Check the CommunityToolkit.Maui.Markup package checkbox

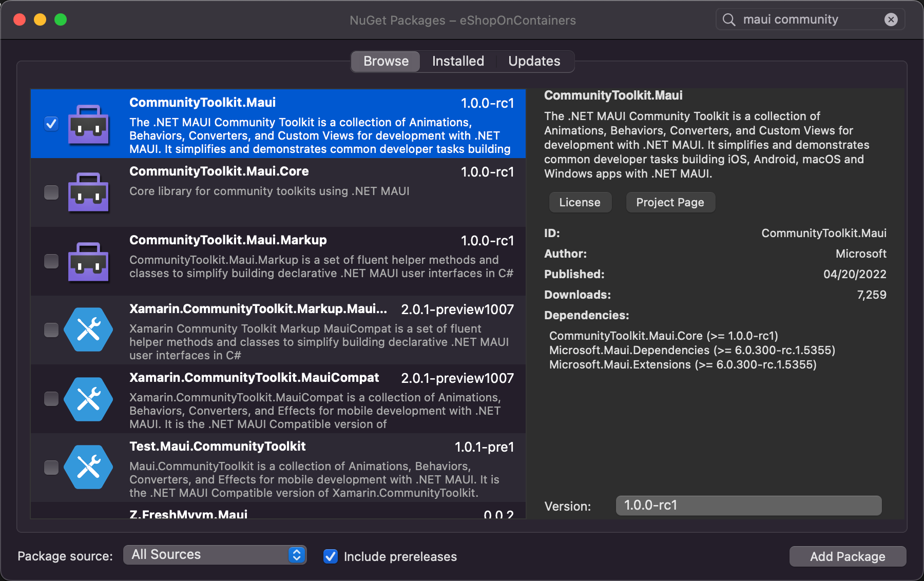click(x=51, y=261)
